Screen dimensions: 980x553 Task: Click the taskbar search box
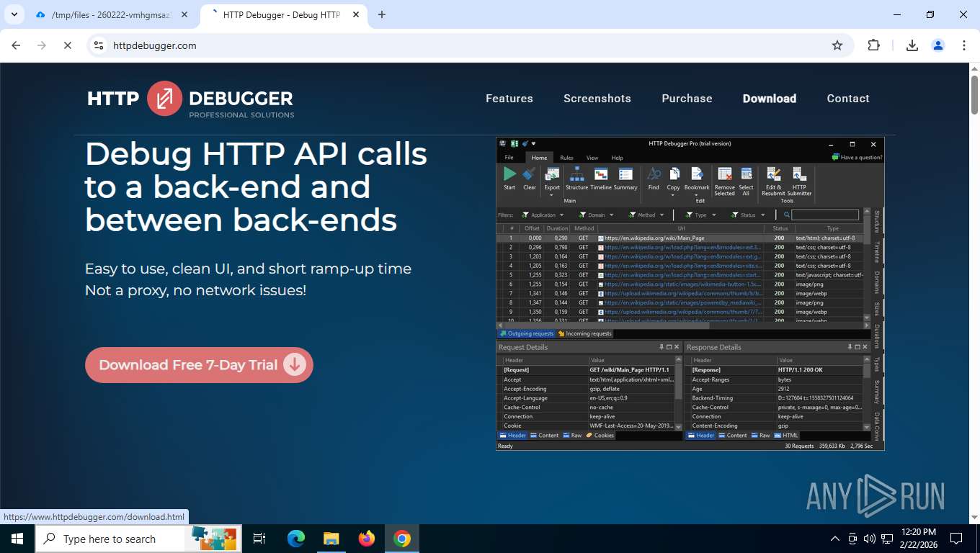coord(137,539)
